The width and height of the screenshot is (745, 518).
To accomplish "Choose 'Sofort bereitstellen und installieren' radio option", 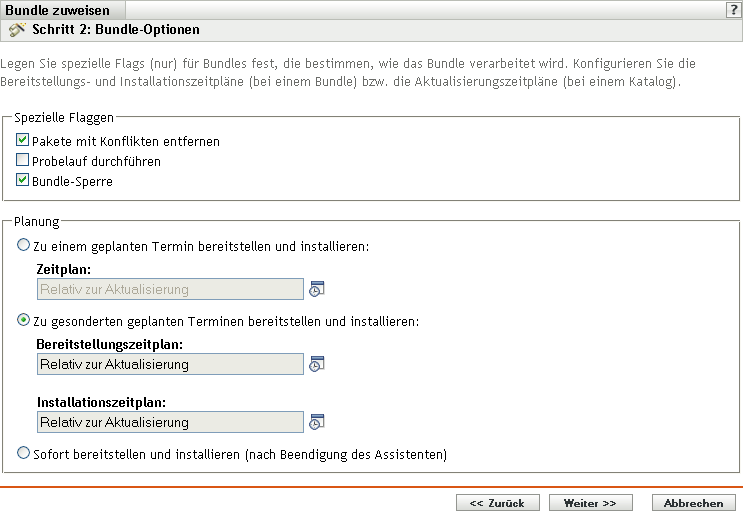I will (x=23, y=454).
